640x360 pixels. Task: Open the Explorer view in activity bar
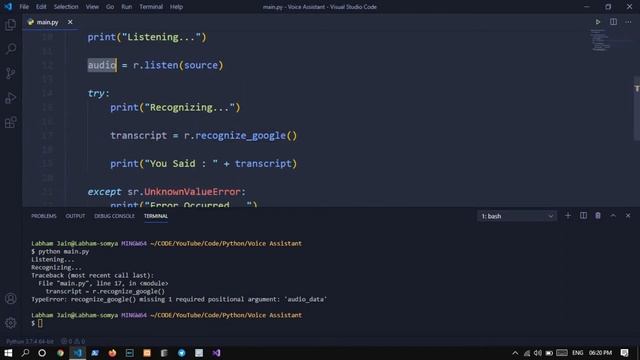pos(11,25)
